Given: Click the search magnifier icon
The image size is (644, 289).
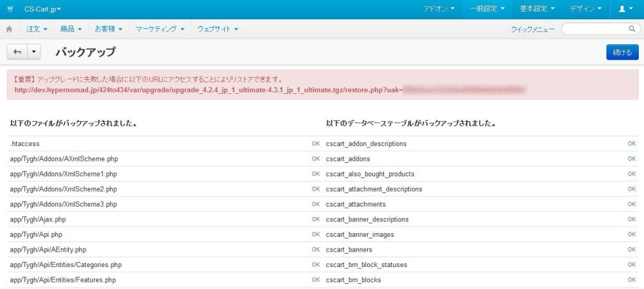Looking at the screenshot, I should pyautogui.click(x=632, y=29).
